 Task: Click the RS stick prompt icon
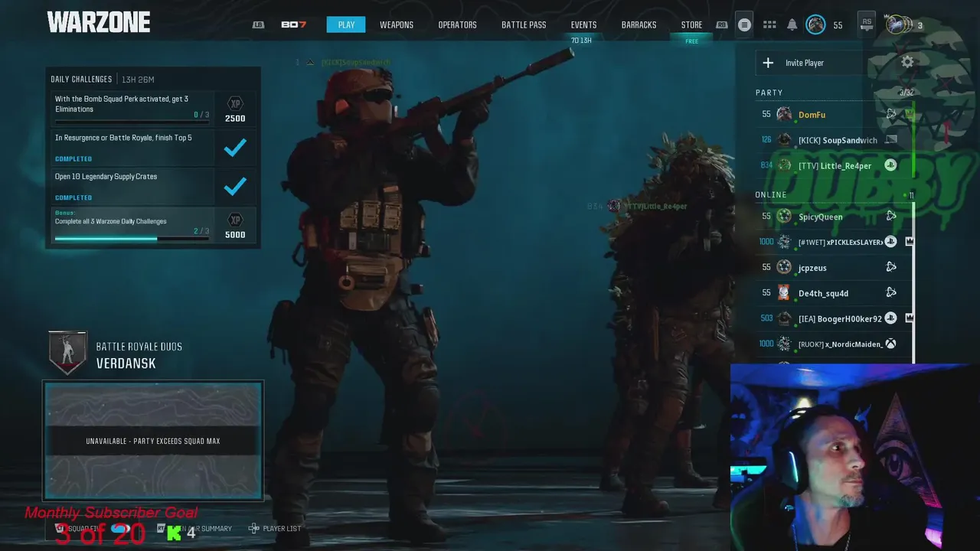(867, 24)
